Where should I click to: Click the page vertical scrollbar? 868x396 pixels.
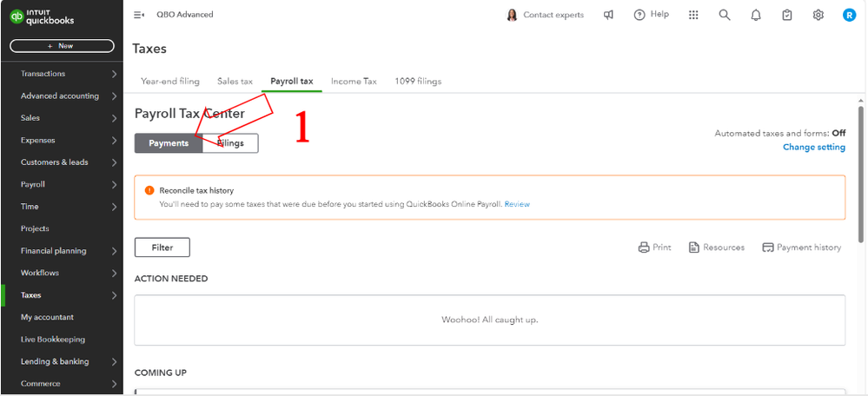point(860,156)
